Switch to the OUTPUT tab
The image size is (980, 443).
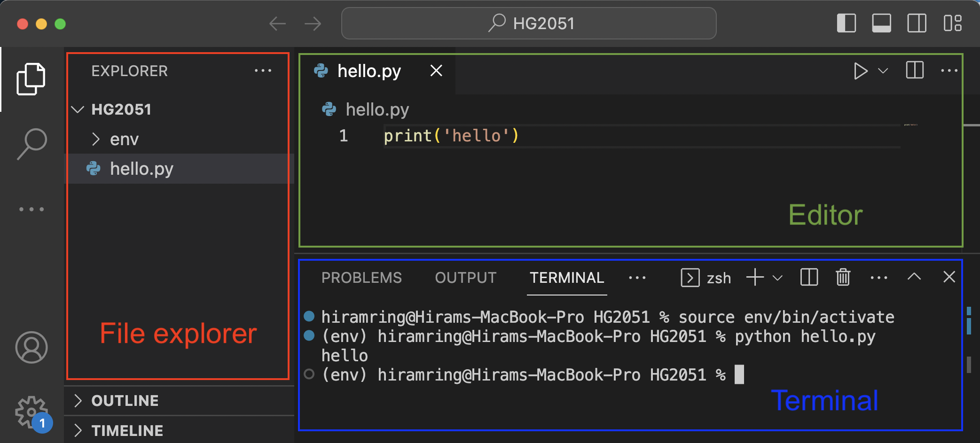pyautogui.click(x=466, y=277)
